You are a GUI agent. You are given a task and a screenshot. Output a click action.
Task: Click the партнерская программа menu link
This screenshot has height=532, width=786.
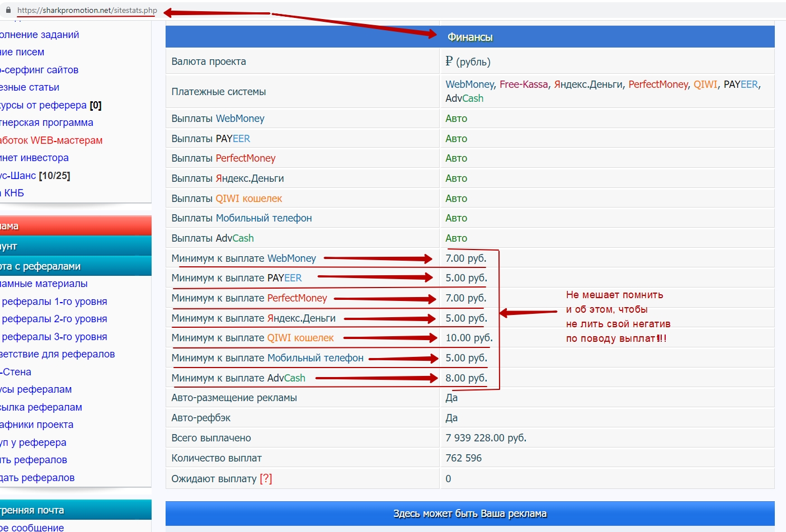(47, 123)
